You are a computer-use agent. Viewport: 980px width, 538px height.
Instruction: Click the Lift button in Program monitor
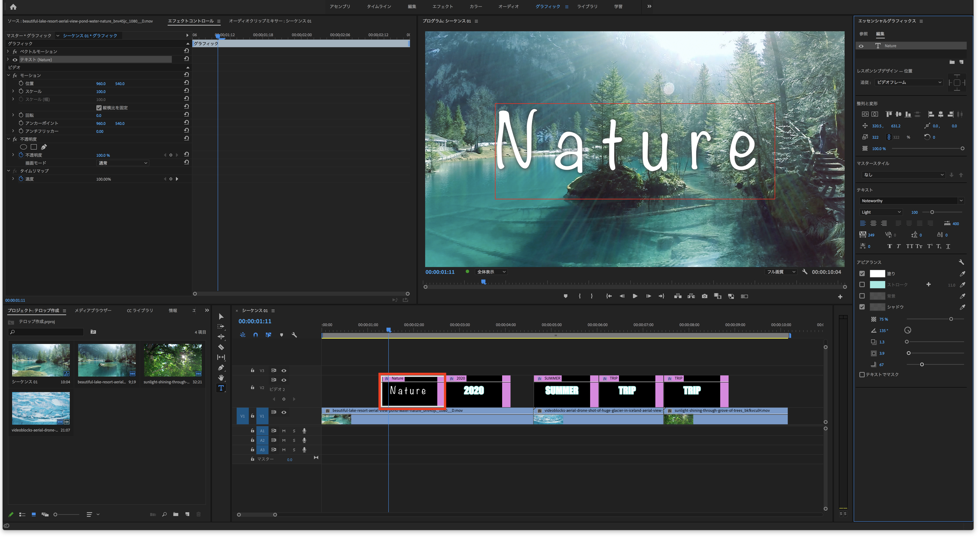coord(678,296)
